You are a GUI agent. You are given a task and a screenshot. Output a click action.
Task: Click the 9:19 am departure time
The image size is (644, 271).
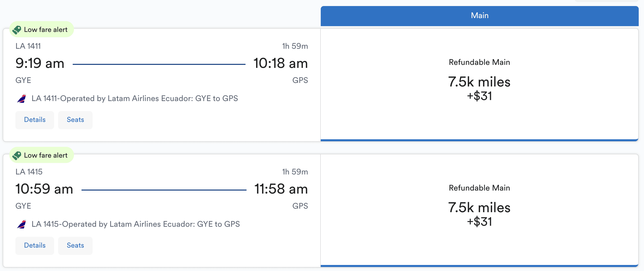40,63
